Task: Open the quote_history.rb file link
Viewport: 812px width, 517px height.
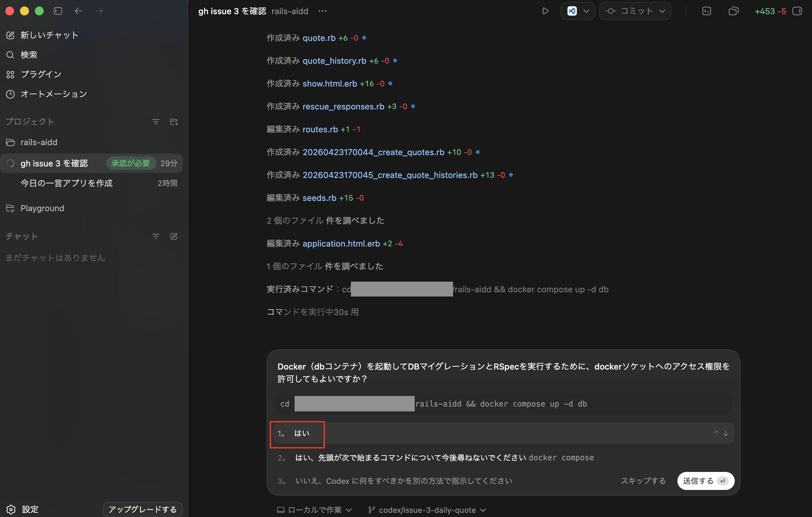Action: (x=334, y=61)
